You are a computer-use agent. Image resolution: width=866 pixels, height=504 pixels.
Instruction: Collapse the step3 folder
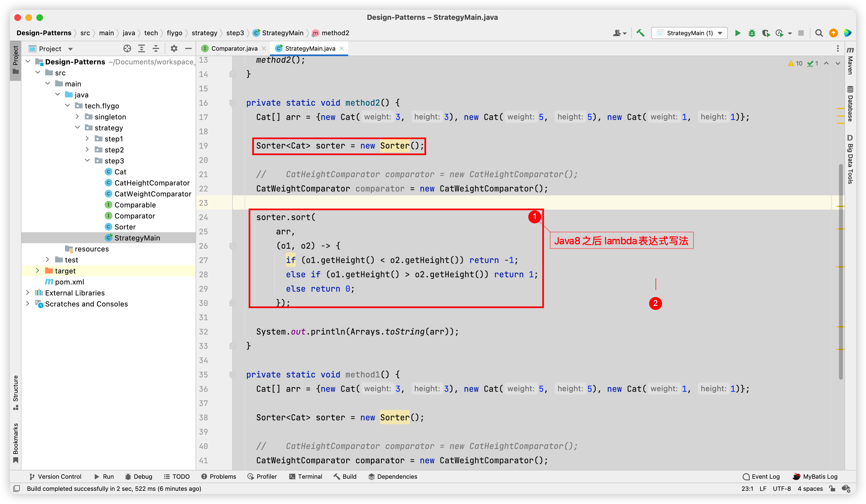[x=87, y=161]
